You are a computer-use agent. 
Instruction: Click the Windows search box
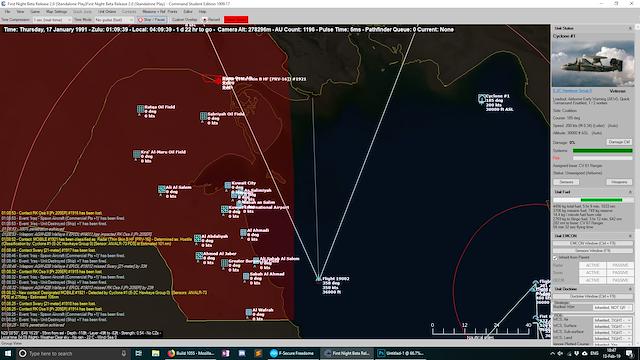(x=73, y=353)
